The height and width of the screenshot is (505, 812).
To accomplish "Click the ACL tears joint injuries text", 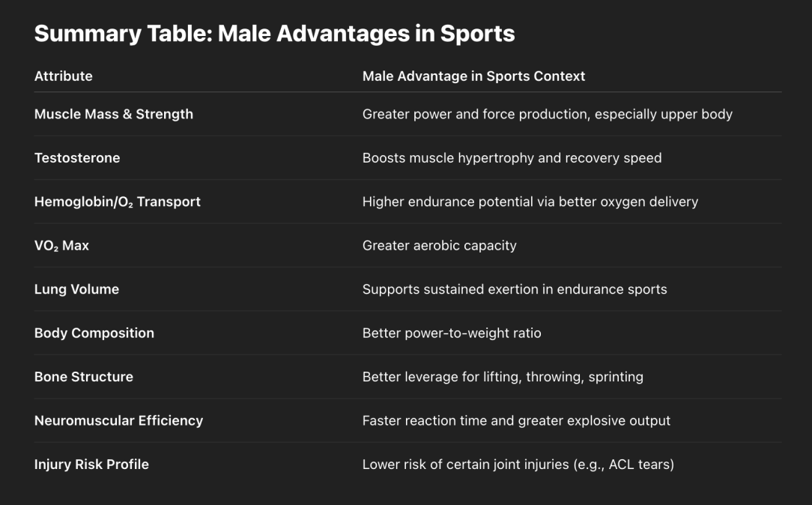I will pos(518,465).
